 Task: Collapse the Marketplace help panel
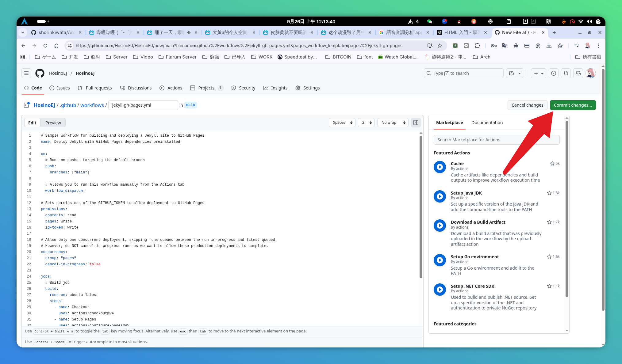pyautogui.click(x=416, y=123)
